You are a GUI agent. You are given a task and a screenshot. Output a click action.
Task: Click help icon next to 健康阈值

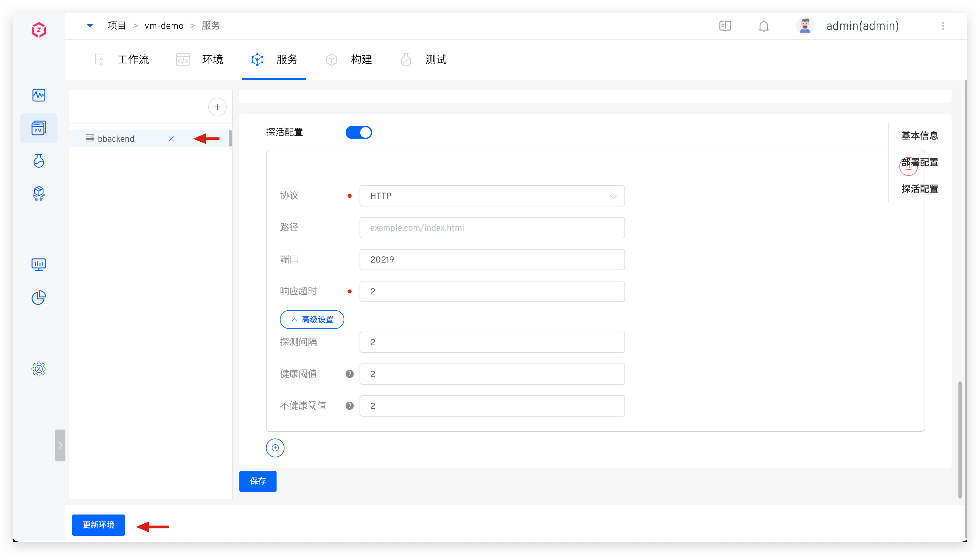349,374
